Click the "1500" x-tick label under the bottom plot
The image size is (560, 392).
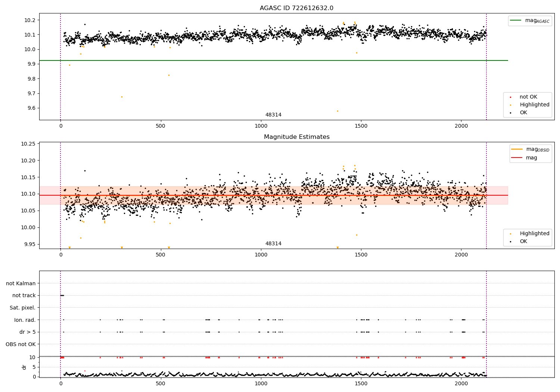[x=361, y=384]
